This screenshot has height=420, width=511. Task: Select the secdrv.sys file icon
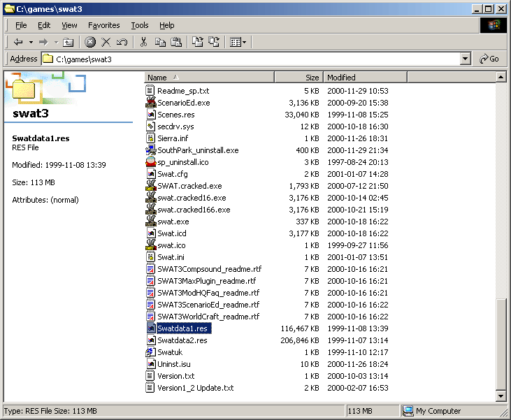click(x=150, y=126)
